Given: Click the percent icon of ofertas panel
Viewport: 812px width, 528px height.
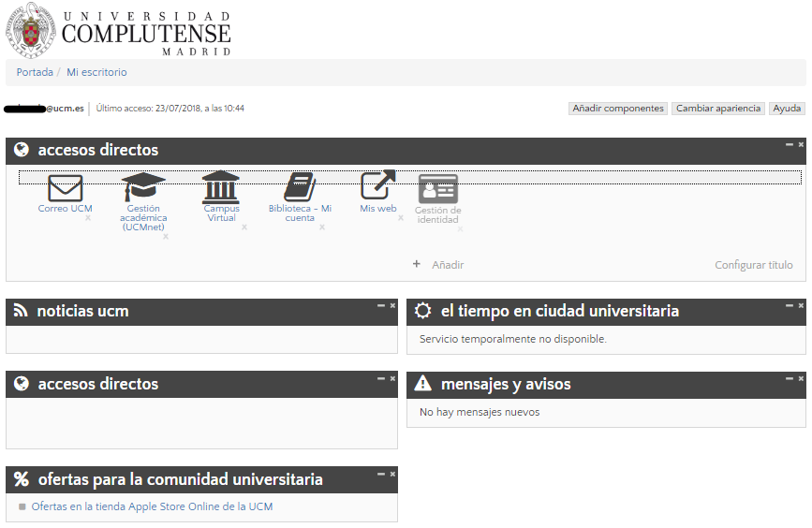Looking at the screenshot, I should [22, 478].
